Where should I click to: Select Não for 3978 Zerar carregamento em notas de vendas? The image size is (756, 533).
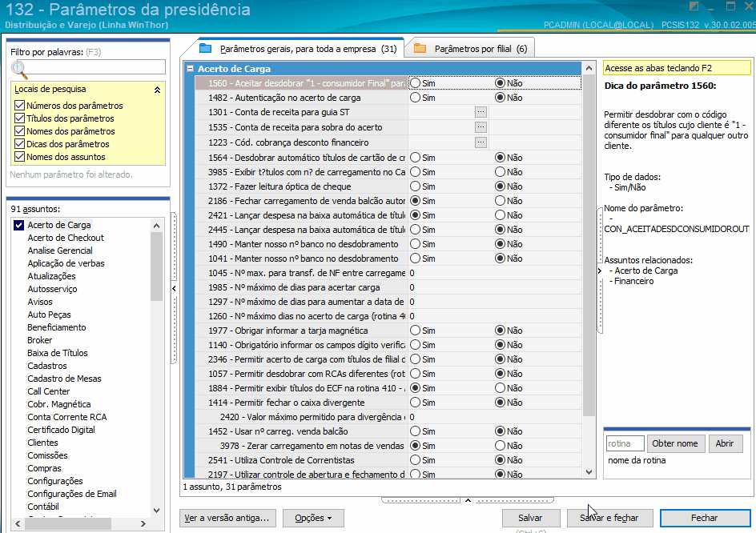click(x=500, y=446)
